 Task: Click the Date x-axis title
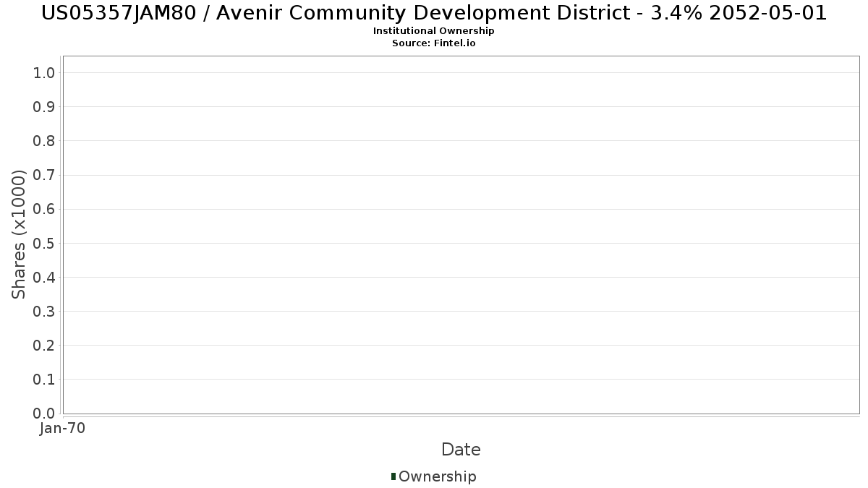pyautogui.click(x=461, y=450)
